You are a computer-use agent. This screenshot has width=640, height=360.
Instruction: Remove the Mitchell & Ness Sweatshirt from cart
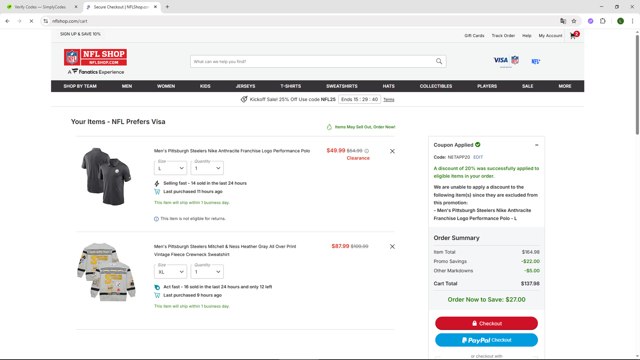pos(392,247)
